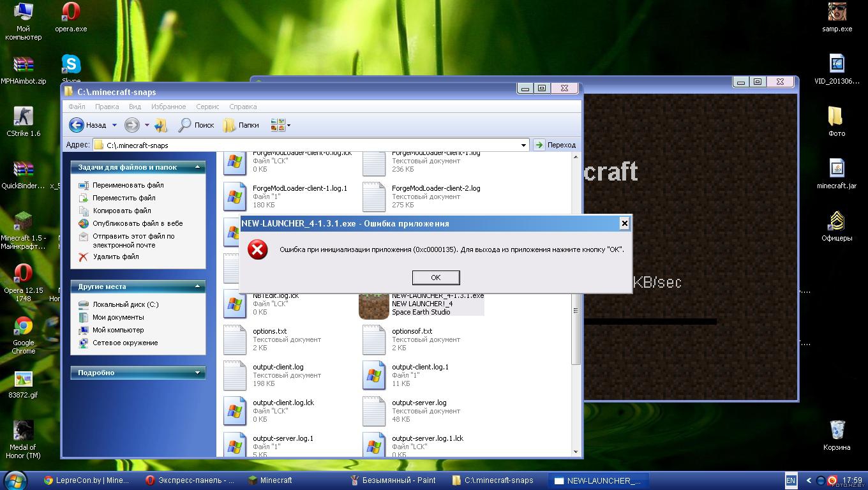Open Правка menu in Explorer
This screenshot has height=490, width=868.
tap(107, 107)
